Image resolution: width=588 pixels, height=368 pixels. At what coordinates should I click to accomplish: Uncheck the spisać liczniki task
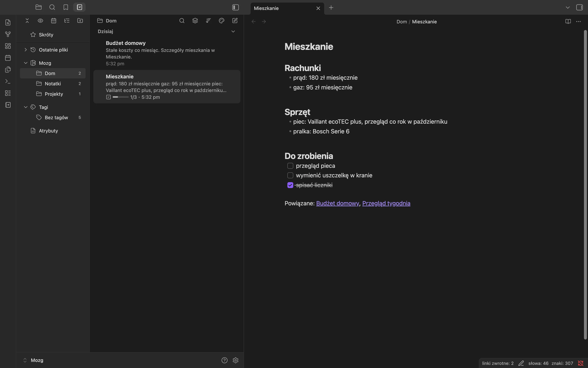[290, 185]
